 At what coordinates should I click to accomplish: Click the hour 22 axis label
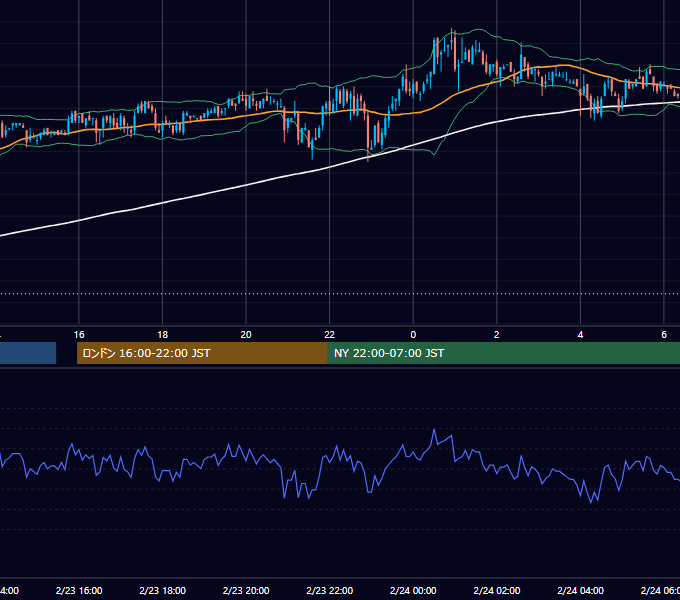[330, 335]
